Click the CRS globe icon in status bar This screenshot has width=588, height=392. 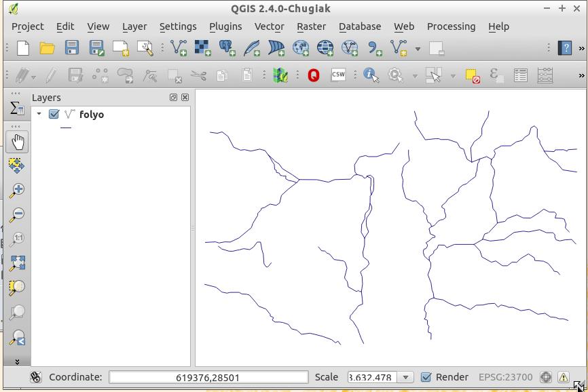tap(546, 377)
